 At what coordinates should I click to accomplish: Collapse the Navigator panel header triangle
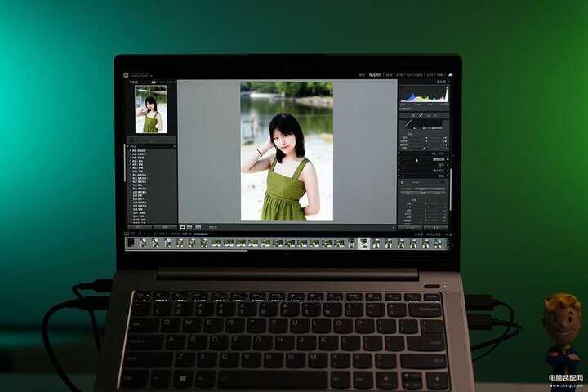[x=127, y=82]
